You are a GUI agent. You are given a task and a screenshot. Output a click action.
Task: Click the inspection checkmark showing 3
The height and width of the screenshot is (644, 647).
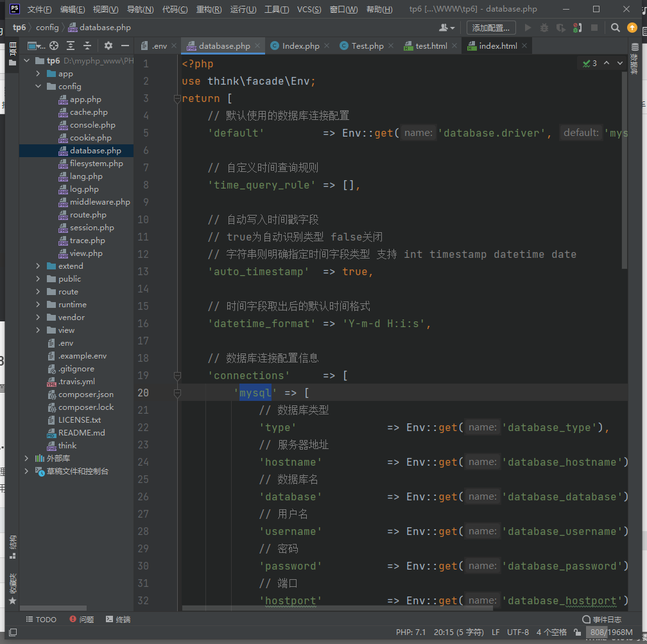pos(590,63)
